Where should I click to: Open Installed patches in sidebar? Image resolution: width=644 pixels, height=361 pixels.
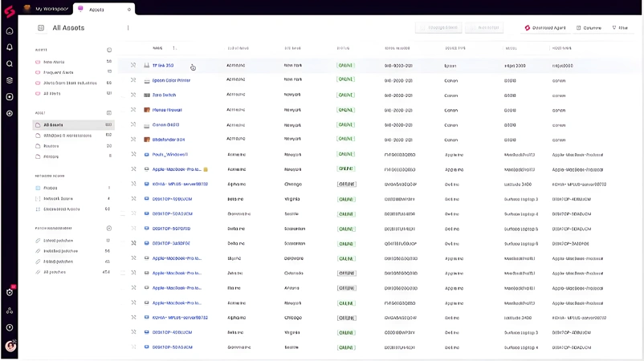[x=60, y=251]
